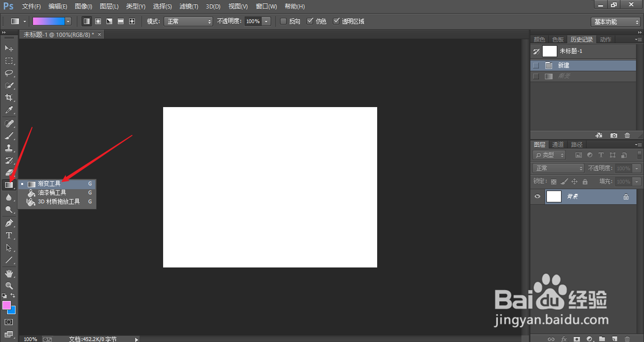Screen dimensions: 644x342
Task: Select the Blur tool
Action: [x=9, y=197]
